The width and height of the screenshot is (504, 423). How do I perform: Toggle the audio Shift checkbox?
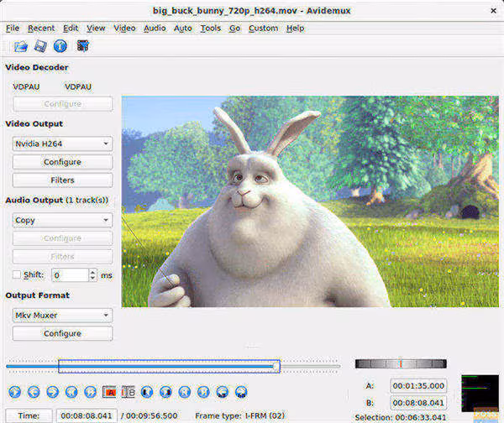(17, 274)
